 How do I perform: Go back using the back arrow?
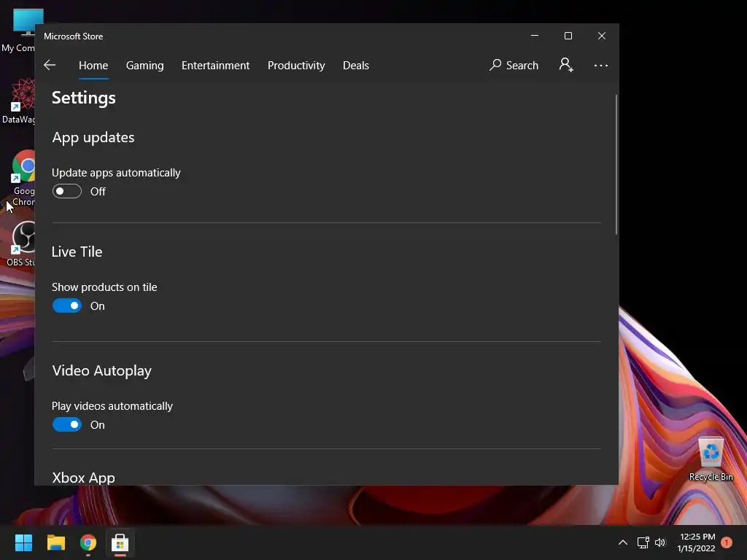pyautogui.click(x=50, y=65)
